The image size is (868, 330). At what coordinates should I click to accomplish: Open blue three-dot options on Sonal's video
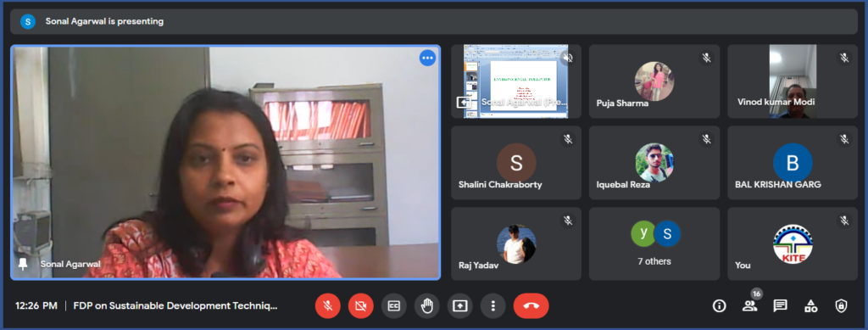[x=427, y=58]
